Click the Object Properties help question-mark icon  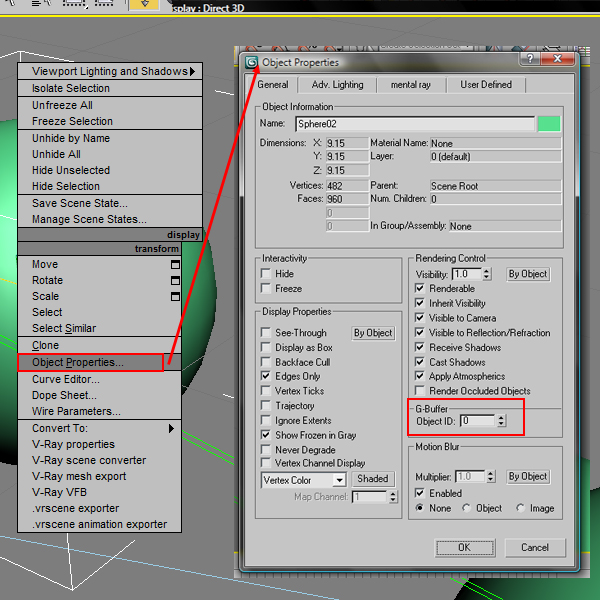point(530,61)
